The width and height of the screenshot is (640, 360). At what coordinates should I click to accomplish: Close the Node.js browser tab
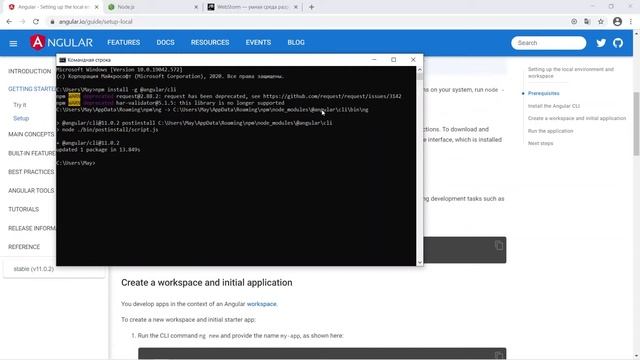click(x=196, y=7)
